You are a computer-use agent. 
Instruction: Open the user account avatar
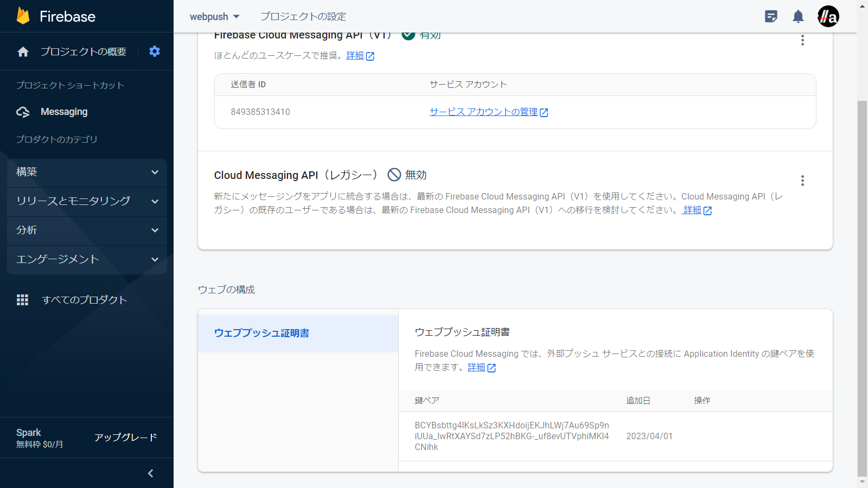(828, 16)
